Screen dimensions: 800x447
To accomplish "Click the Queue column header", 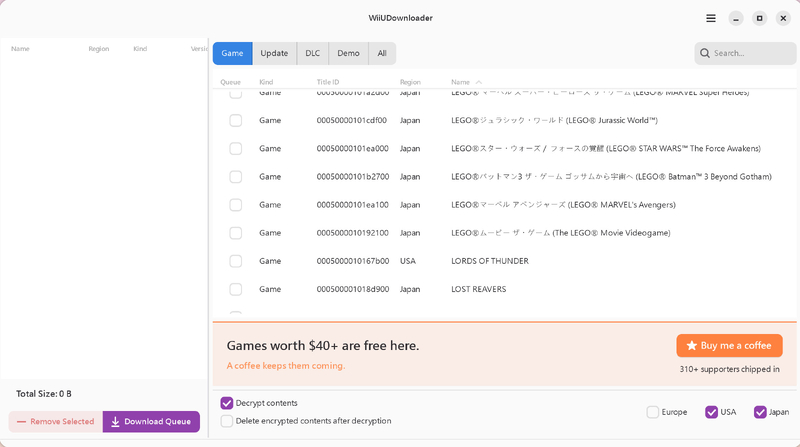I will 230,82.
